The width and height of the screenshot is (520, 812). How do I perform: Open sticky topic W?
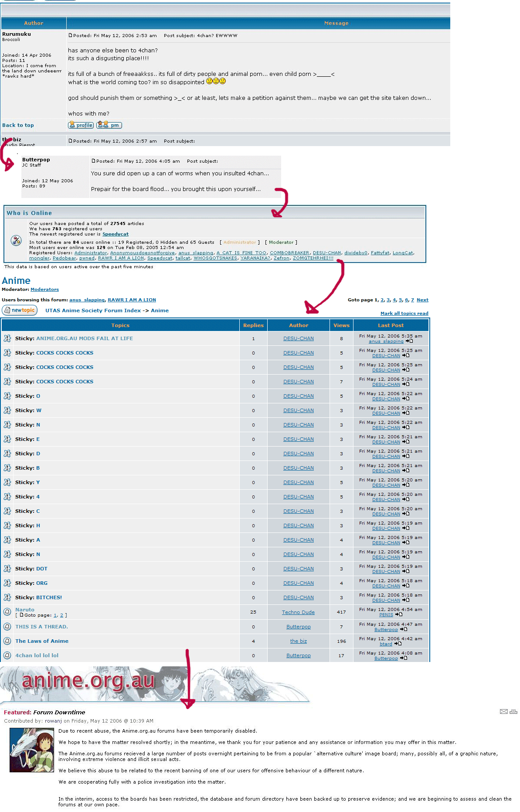pos(39,410)
